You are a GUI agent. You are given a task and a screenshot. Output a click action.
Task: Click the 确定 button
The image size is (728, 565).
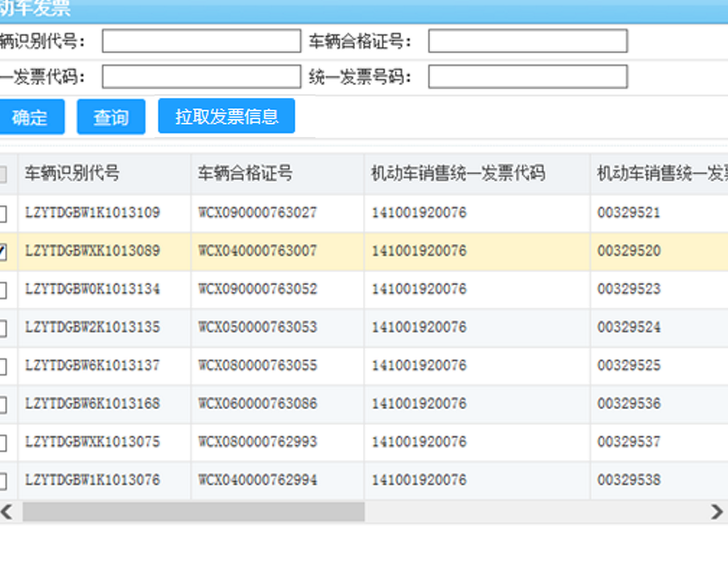tap(30, 117)
